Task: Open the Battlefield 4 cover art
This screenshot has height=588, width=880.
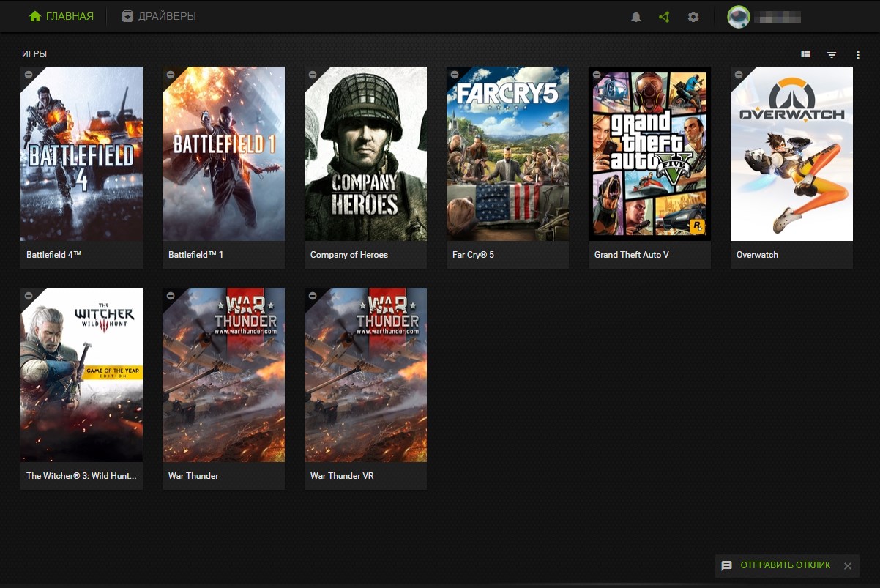Action: 81,154
